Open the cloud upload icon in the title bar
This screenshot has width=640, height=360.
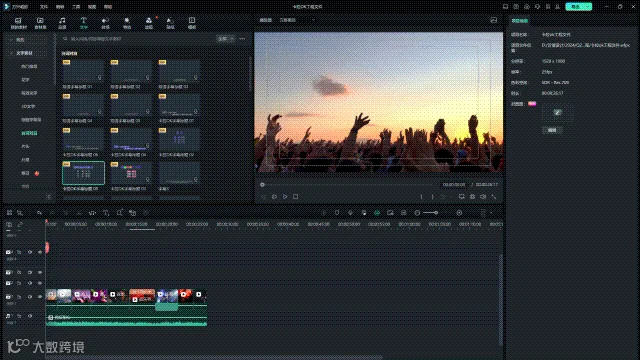coord(527,7)
